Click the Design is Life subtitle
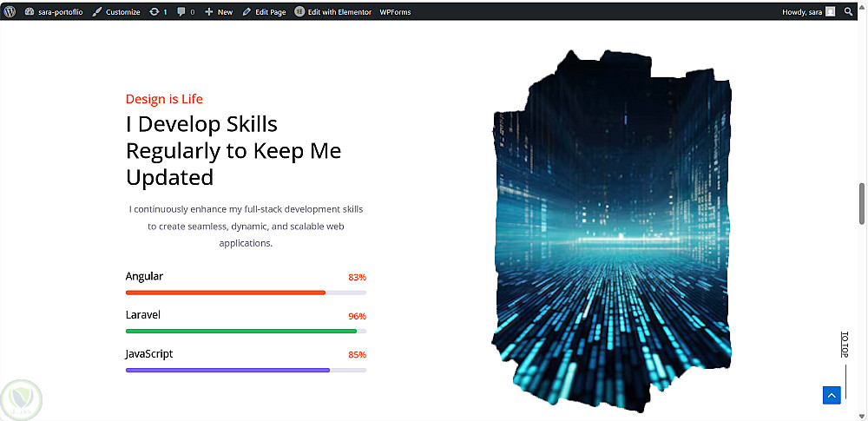Image resolution: width=868 pixels, height=421 pixels. 164,99
